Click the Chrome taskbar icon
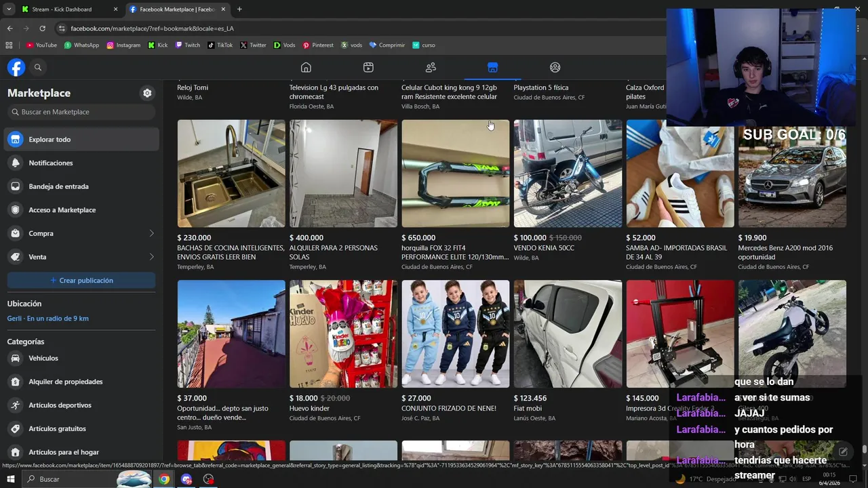 pyautogui.click(x=164, y=479)
